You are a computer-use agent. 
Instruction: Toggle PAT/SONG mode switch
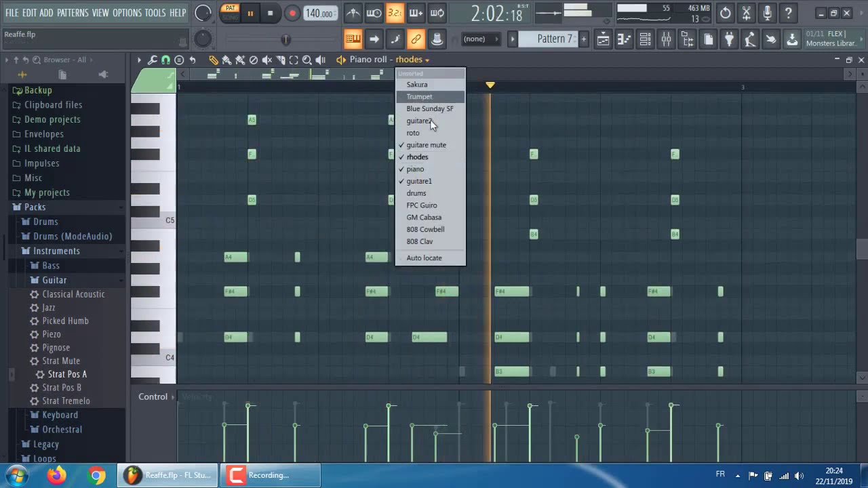click(x=230, y=12)
